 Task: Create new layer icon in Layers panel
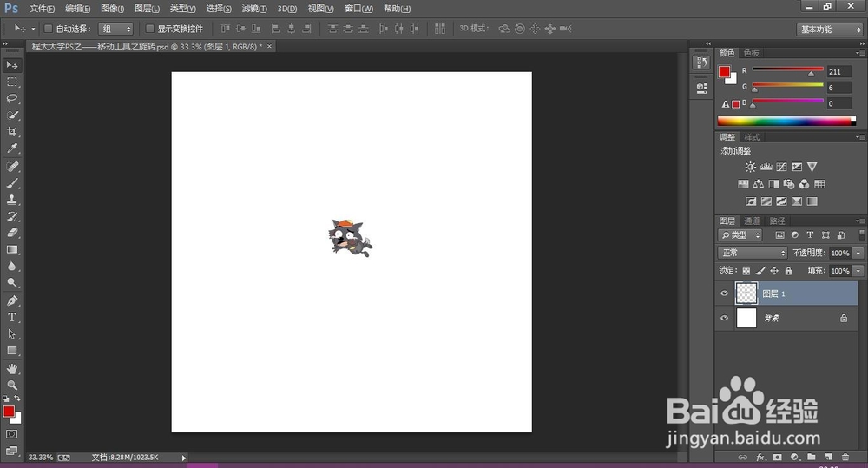click(828, 457)
